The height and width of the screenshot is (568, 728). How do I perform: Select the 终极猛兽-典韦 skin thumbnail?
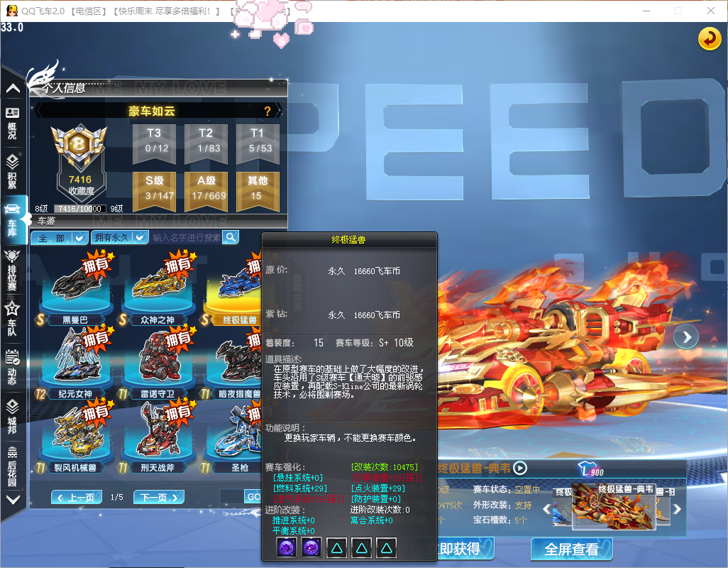tap(613, 507)
